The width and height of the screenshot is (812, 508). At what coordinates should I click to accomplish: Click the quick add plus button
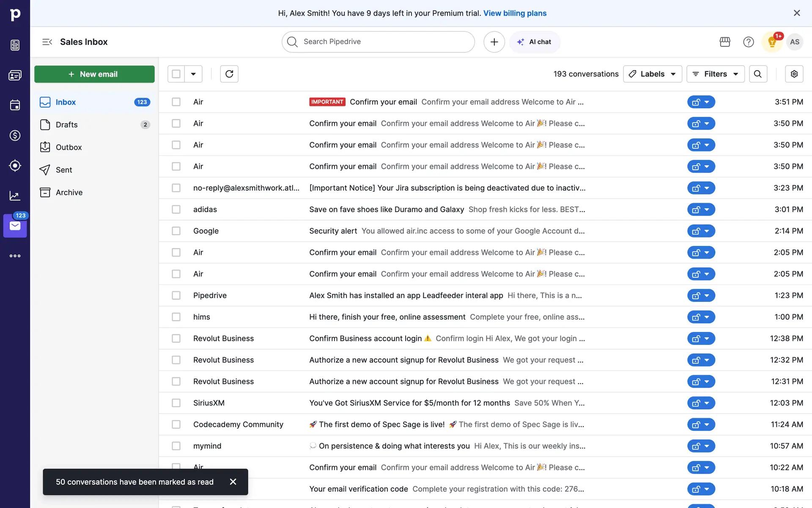coord(494,42)
